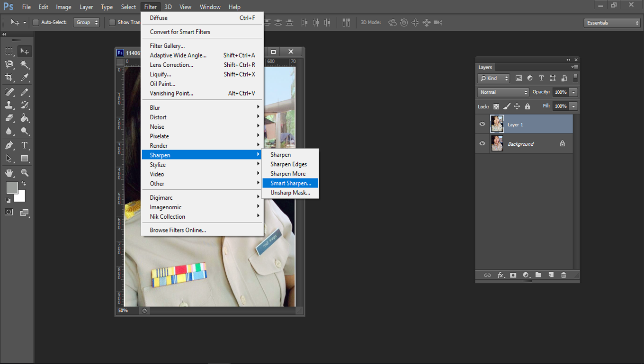644x364 pixels.
Task: Toggle Show Transform Controls checkbox
Action: coord(112,22)
